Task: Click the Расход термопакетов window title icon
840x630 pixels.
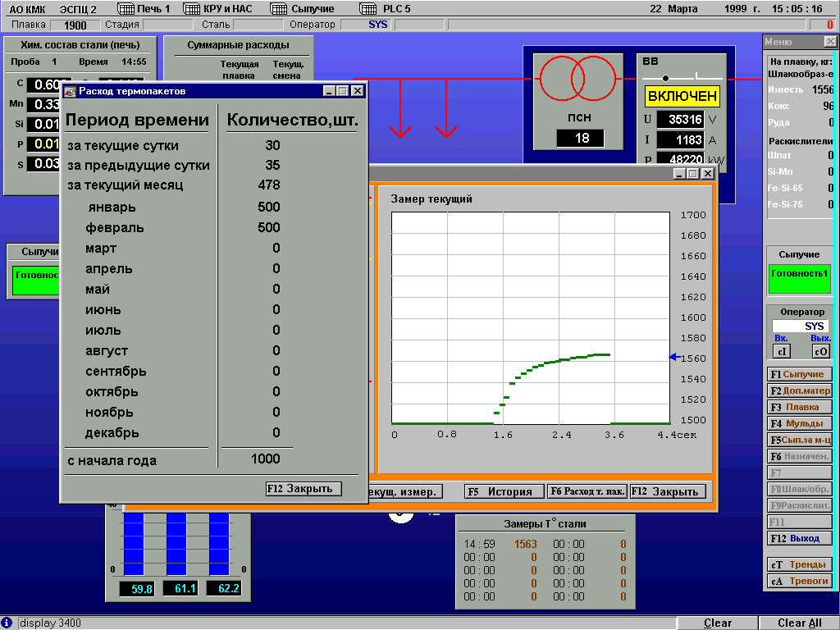Action: 71,91
